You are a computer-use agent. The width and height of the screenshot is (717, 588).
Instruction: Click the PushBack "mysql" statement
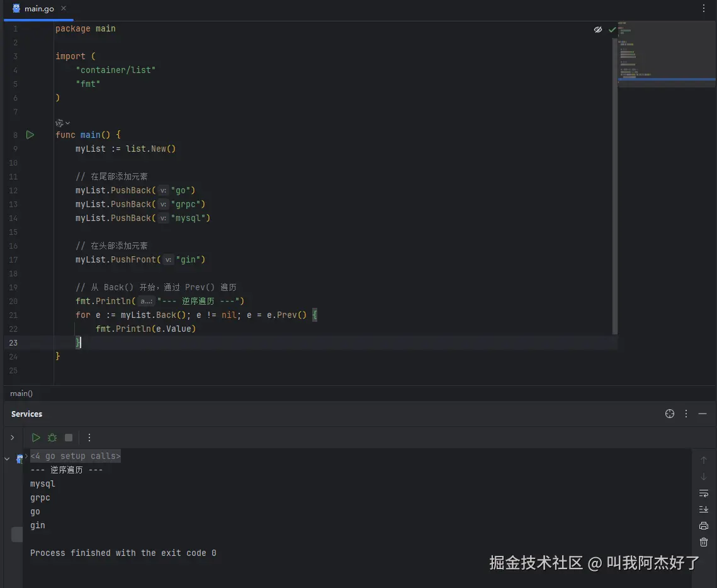pyautogui.click(x=143, y=218)
